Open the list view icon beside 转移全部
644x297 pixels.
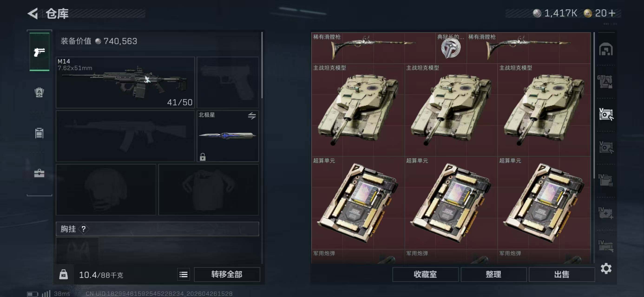(184, 274)
